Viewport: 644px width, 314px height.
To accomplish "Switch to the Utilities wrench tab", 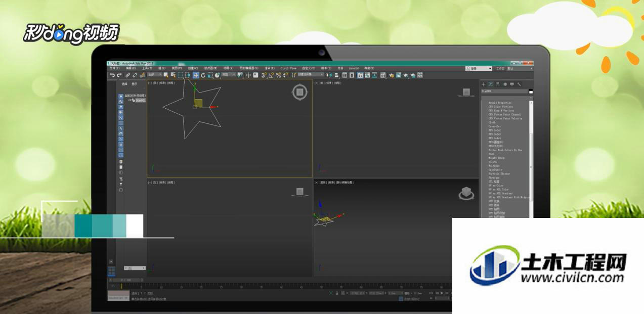I will point(519,84).
